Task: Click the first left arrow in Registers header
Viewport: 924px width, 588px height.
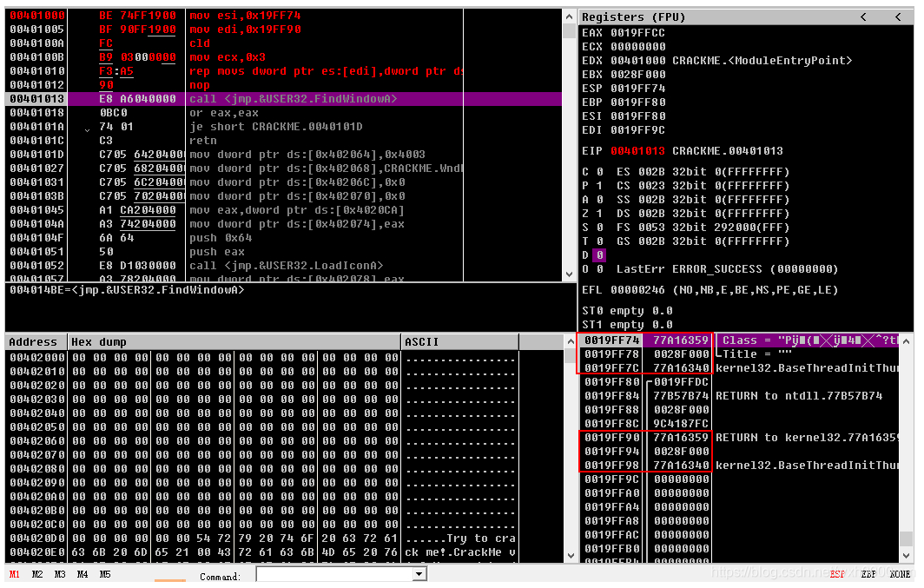Action: click(x=863, y=17)
